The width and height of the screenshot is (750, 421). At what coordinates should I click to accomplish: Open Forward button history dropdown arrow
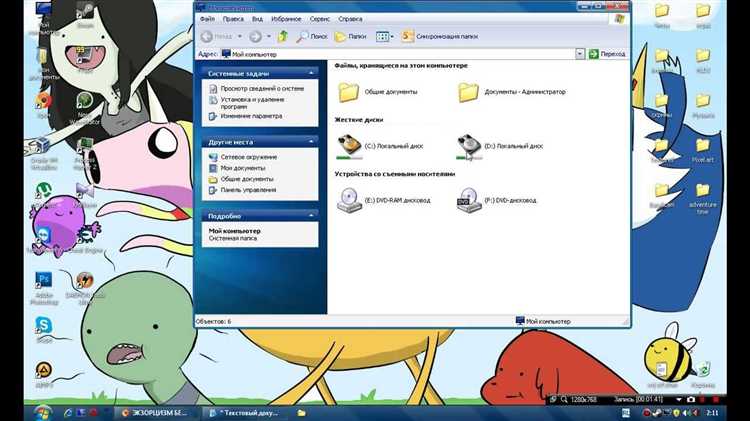click(268, 36)
